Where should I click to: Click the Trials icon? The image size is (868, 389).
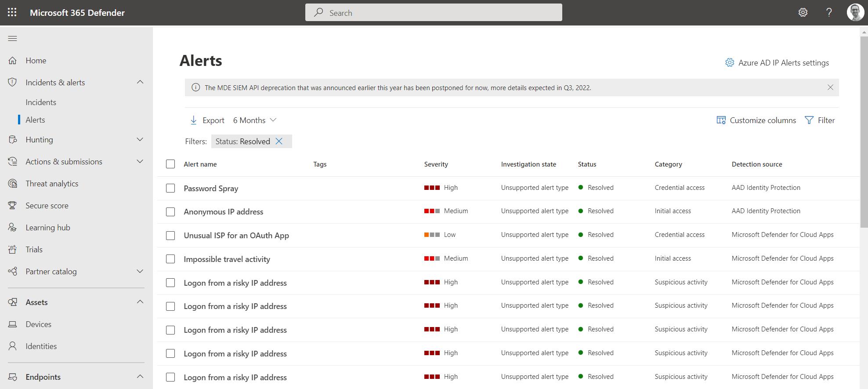tap(13, 250)
